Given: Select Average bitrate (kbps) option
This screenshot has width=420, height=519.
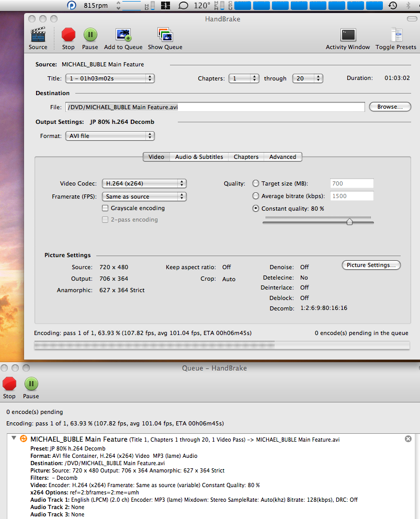Looking at the screenshot, I should click(x=256, y=195).
